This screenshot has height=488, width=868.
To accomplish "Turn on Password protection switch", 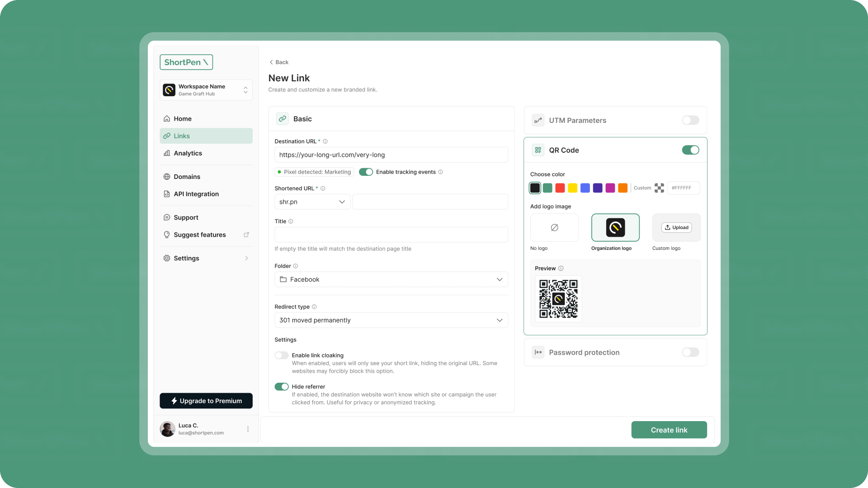I will (x=690, y=352).
